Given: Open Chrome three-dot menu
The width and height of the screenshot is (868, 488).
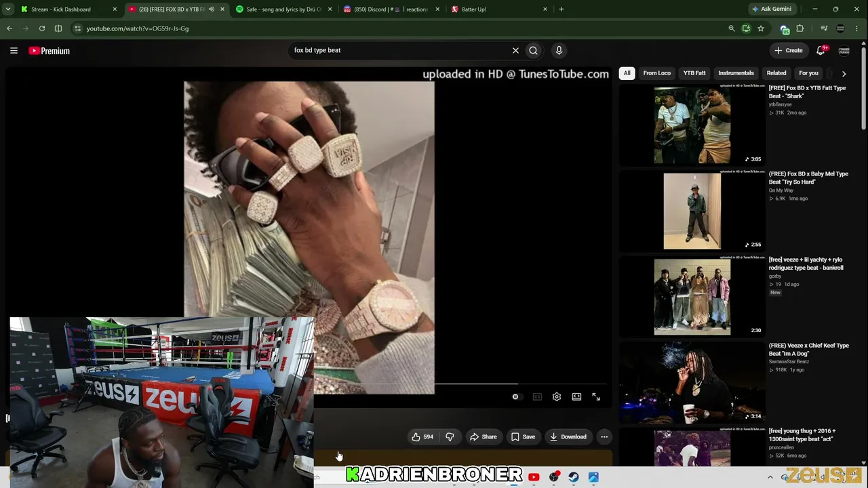Looking at the screenshot, I should [x=857, y=28].
